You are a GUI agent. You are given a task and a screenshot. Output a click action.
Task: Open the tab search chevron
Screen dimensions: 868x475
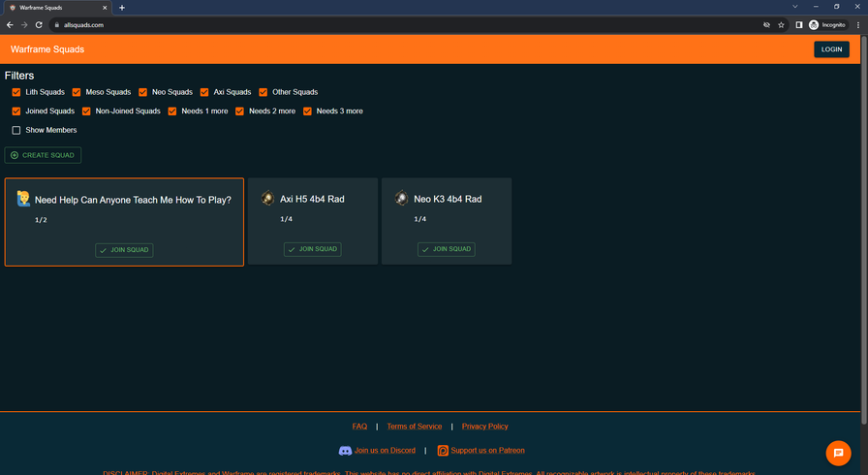(795, 7)
